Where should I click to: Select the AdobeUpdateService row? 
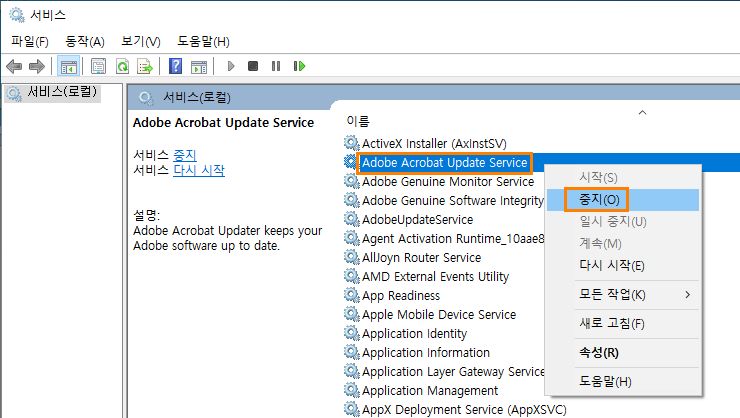pos(418,219)
